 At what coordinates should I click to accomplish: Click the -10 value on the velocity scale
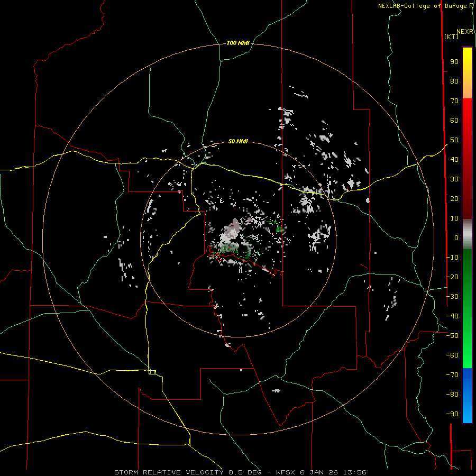pos(452,258)
